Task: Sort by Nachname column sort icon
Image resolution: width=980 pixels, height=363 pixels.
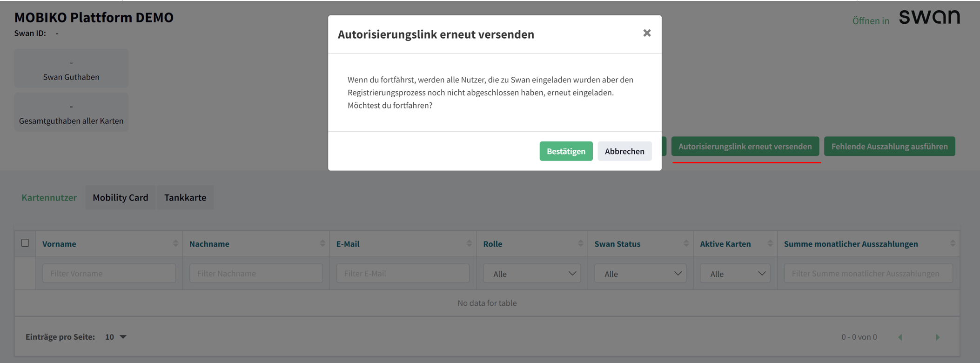Action: [322, 243]
